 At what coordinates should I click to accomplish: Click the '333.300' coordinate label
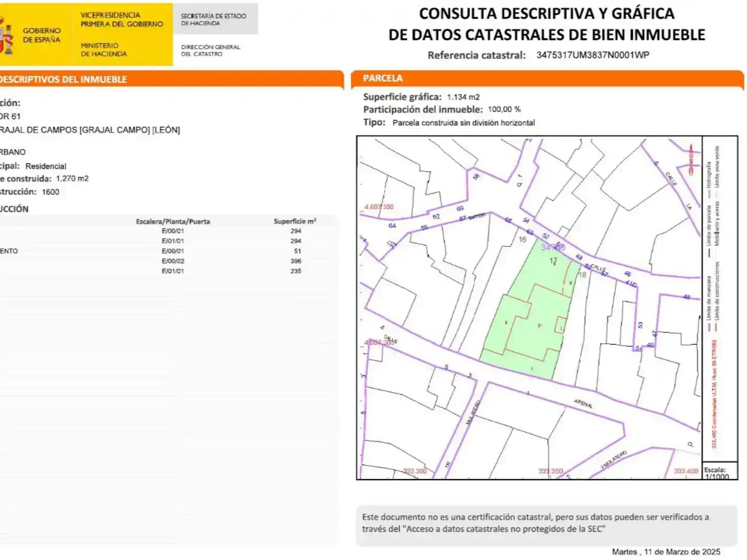[x=414, y=471]
